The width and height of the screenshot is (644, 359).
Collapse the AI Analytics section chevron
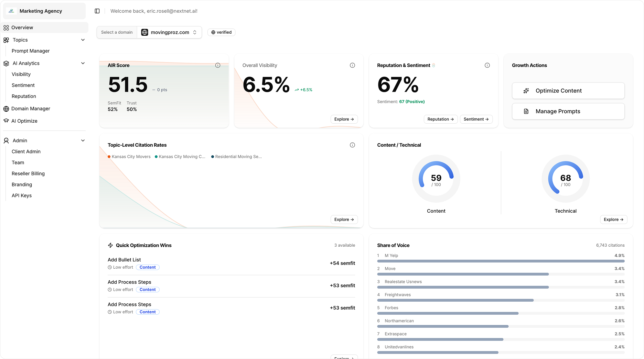coord(83,63)
